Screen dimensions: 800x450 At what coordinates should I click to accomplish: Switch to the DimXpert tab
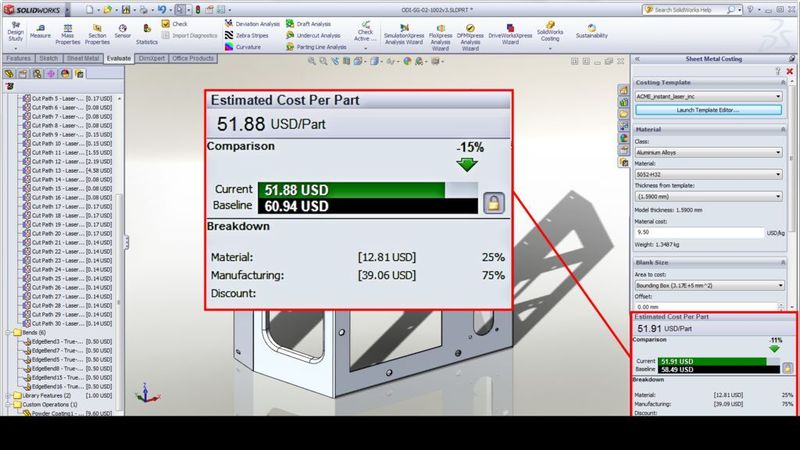point(152,59)
